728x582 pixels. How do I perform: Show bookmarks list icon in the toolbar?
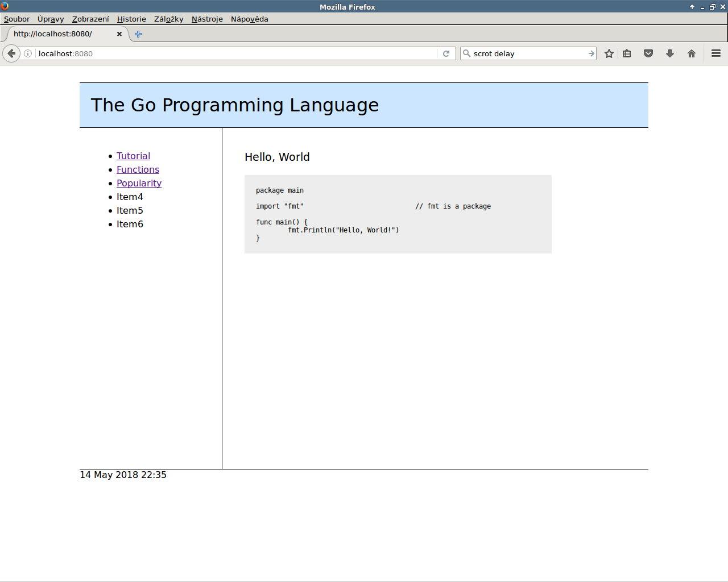click(627, 53)
